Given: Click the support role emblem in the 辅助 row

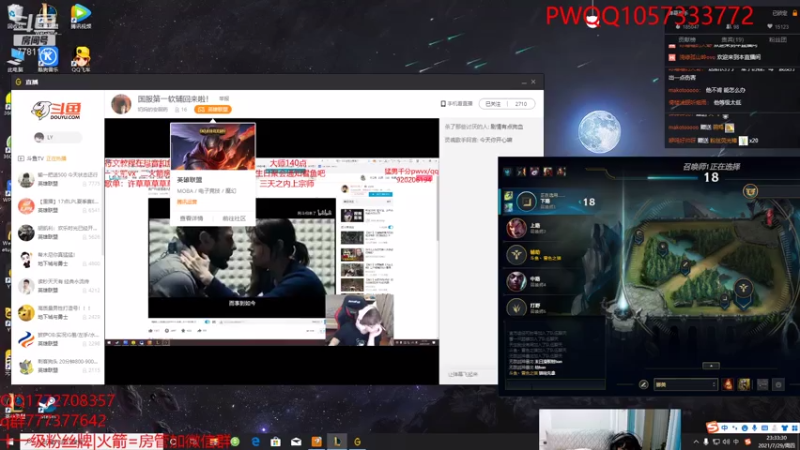Looking at the screenshot, I should 516,255.
